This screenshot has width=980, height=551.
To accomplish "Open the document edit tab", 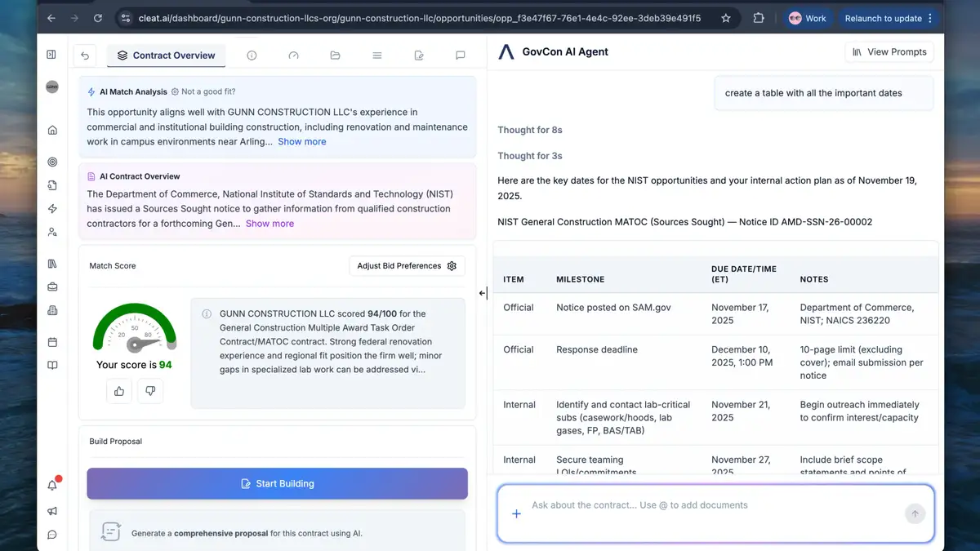I will point(419,56).
